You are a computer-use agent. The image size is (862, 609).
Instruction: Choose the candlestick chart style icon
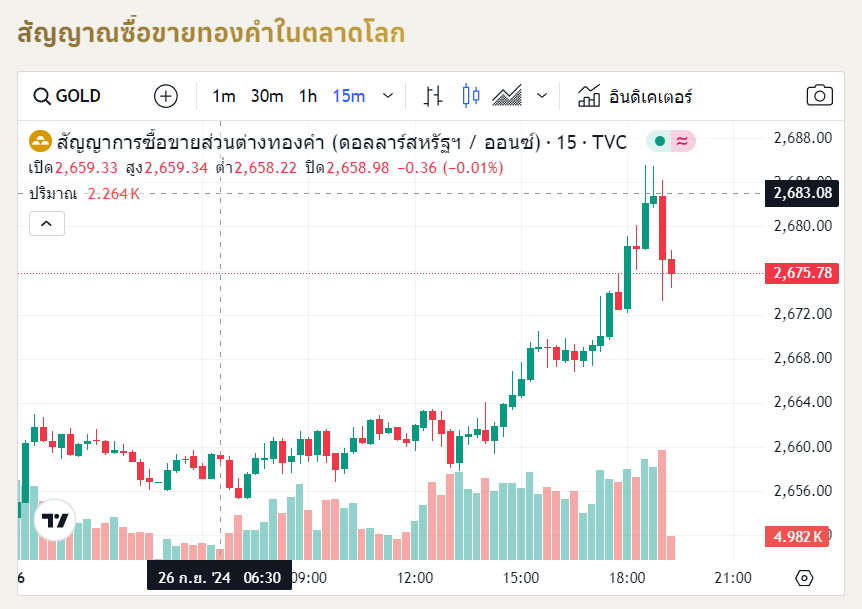click(471, 96)
